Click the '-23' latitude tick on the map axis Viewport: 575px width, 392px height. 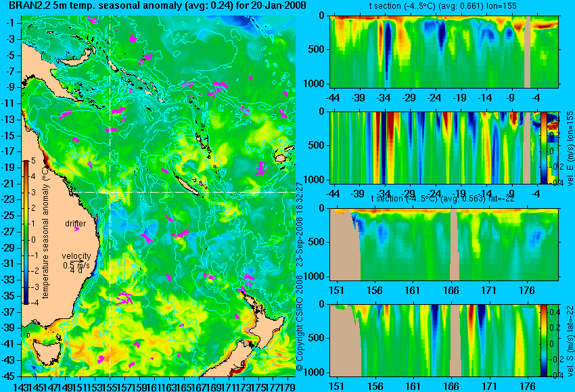coord(8,199)
